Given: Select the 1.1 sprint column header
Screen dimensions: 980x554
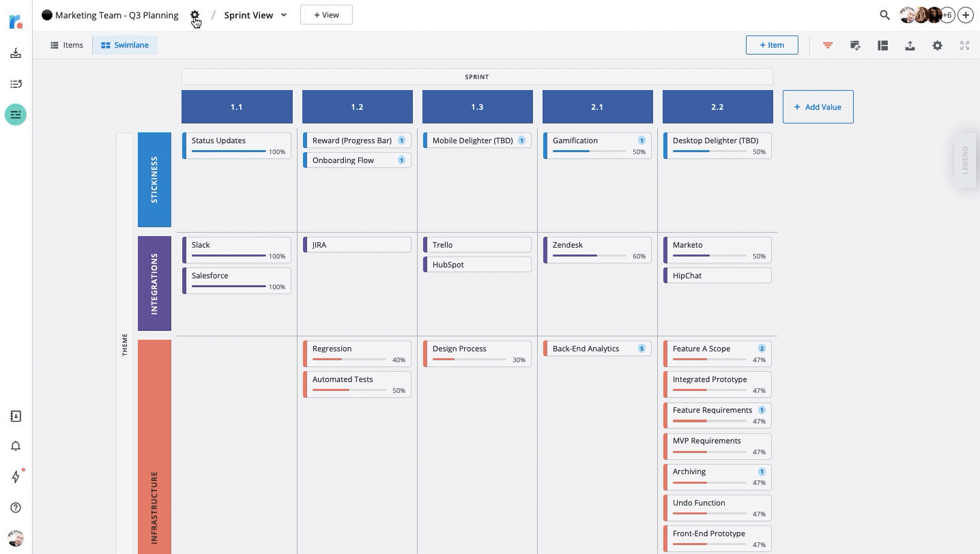Looking at the screenshot, I should [x=237, y=107].
